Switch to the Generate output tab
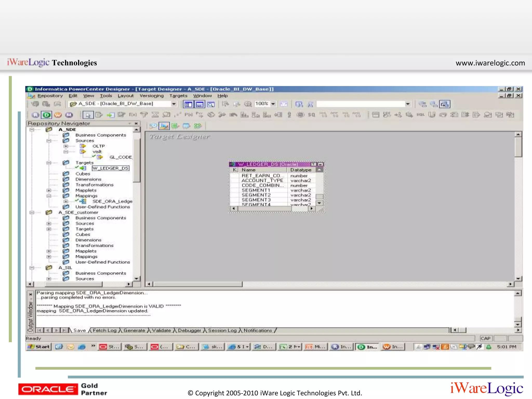The width and height of the screenshot is (532, 399). (x=134, y=330)
